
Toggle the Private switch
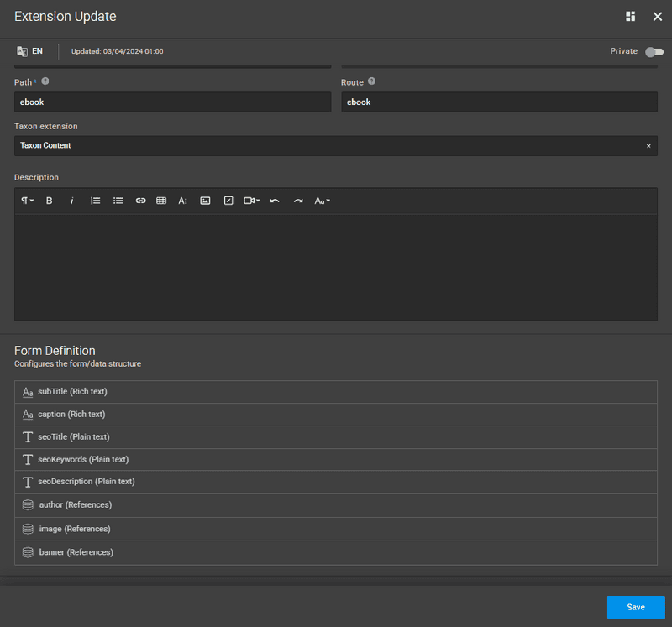tap(654, 52)
